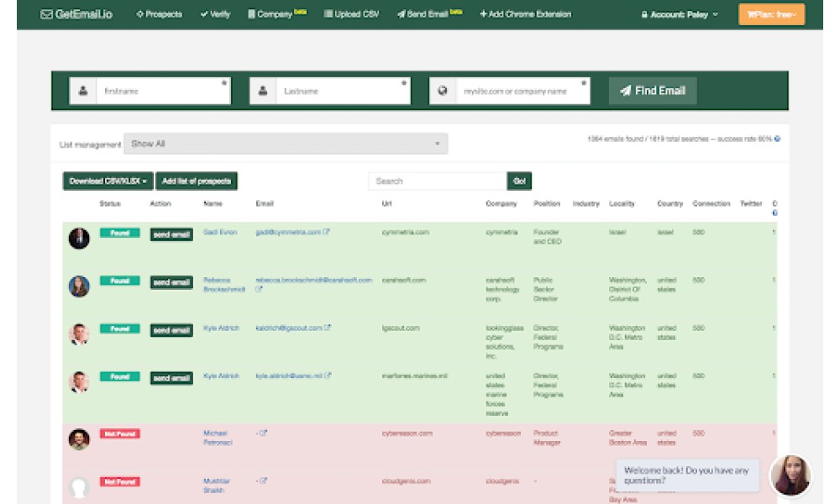Viewport: 840px width, 504px height.
Task: Click Michael Petronaci's profile photo
Action: (79, 439)
